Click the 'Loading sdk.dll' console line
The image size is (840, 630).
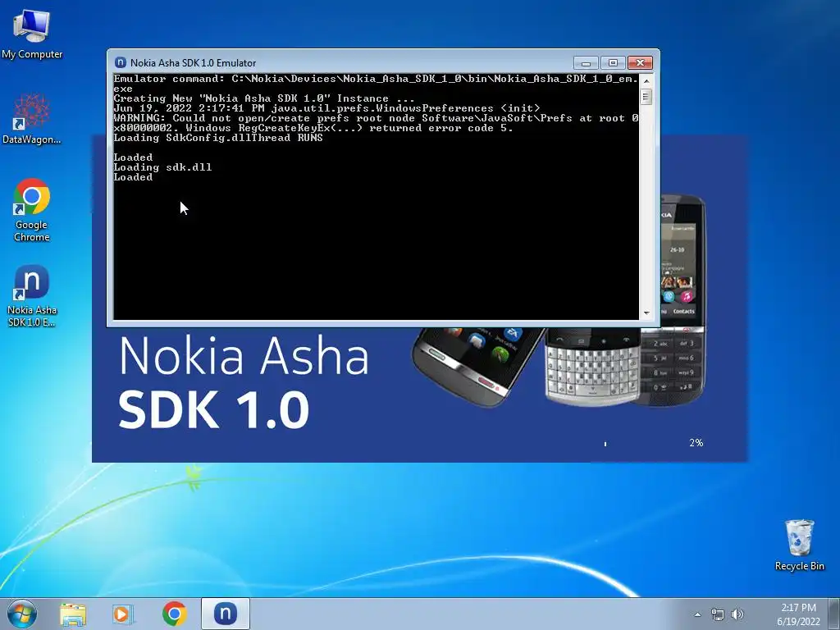pos(163,167)
